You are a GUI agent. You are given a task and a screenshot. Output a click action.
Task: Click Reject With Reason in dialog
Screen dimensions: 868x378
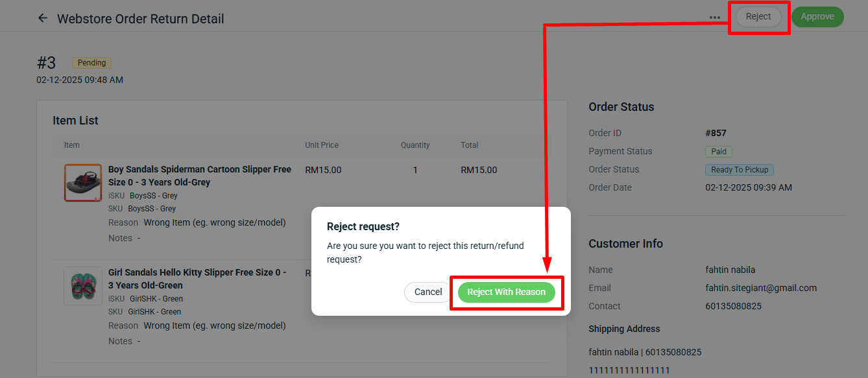506,292
